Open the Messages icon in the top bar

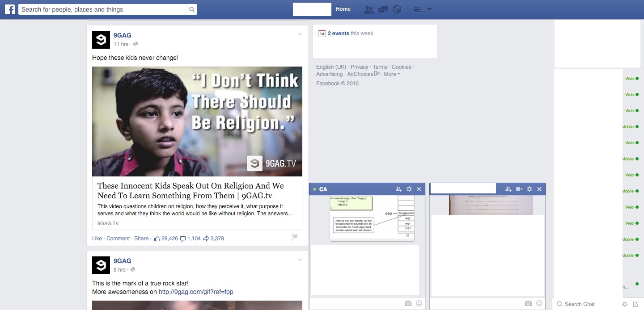click(383, 9)
